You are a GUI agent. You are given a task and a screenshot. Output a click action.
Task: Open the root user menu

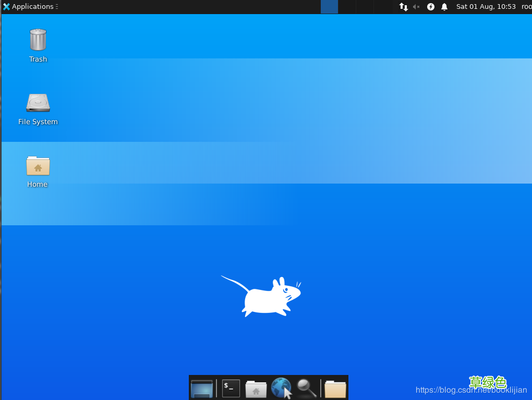pos(526,7)
